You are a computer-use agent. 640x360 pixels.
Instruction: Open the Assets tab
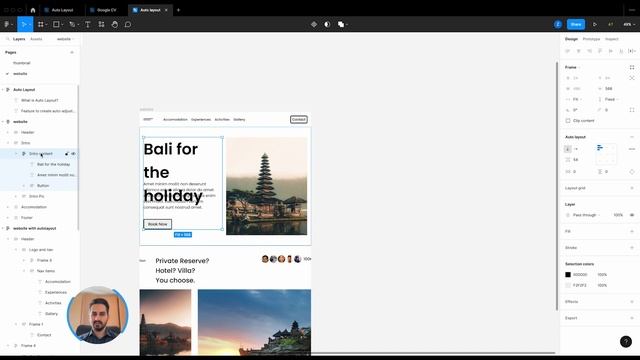tap(36, 39)
